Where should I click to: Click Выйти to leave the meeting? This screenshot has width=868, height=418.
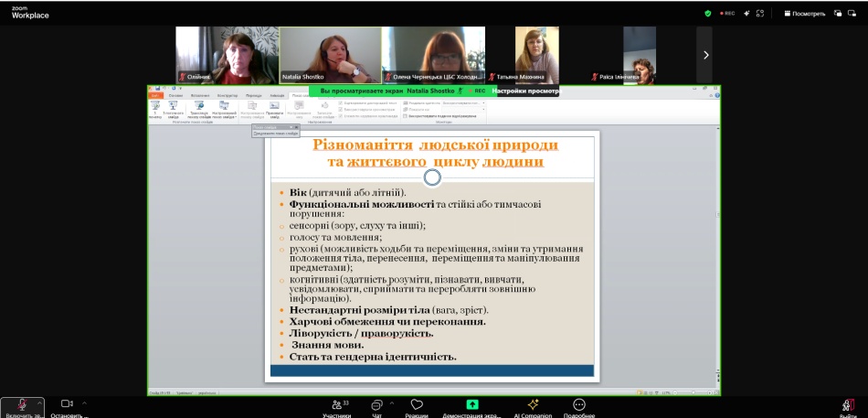click(x=848, y=405)
